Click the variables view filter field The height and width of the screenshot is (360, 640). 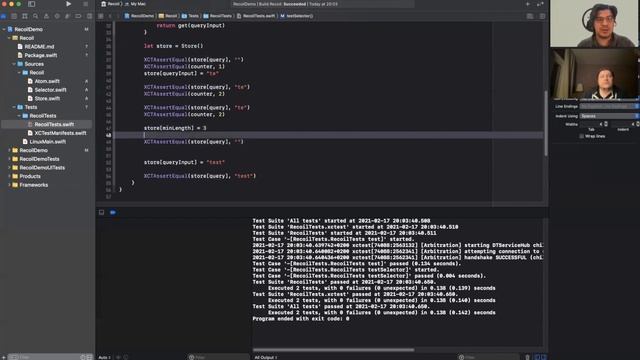[218, 357]
